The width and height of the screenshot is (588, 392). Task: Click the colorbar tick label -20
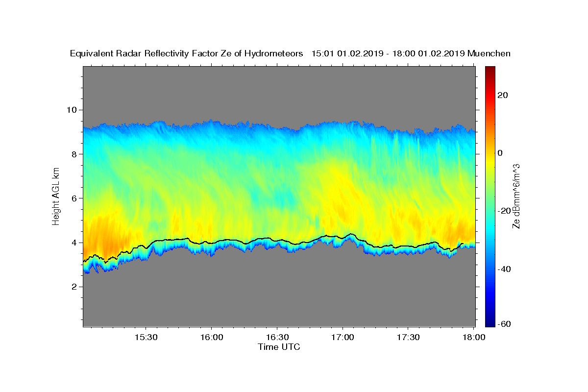click(505, 211)
